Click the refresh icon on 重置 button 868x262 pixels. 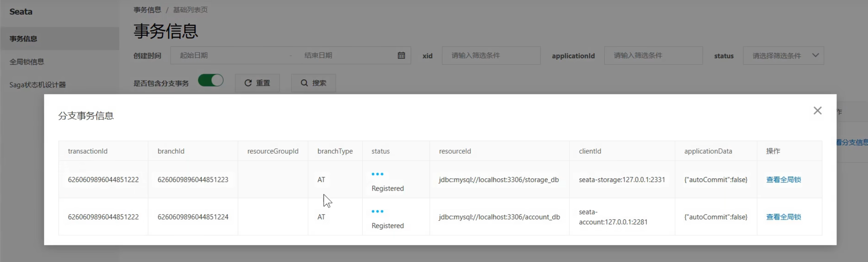[248, 83]
